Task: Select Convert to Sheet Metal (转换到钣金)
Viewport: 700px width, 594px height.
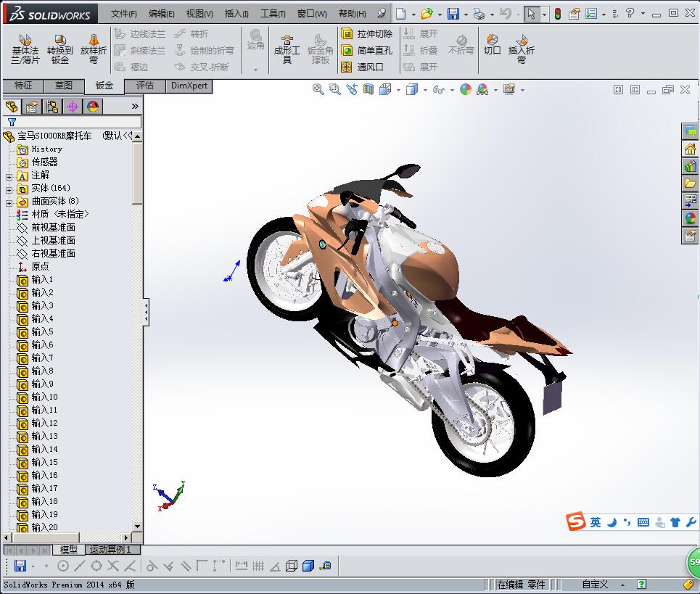Action: (59, 49)
